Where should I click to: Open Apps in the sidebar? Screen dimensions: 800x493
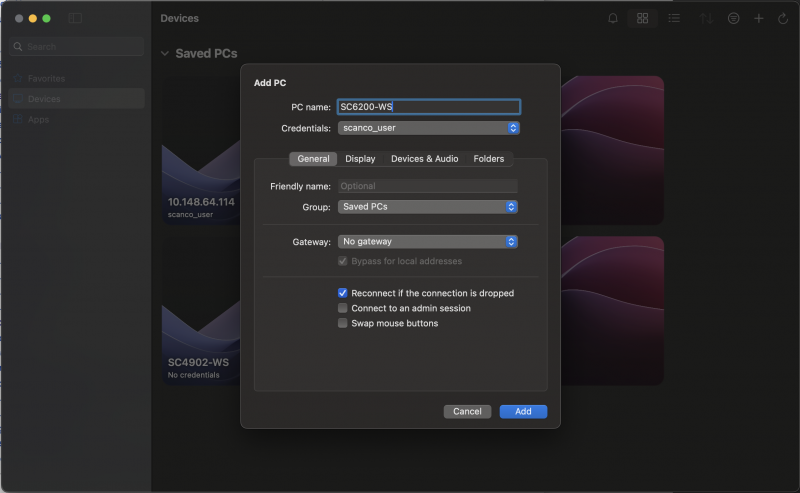pyautogui.click(x=77, y=119)
